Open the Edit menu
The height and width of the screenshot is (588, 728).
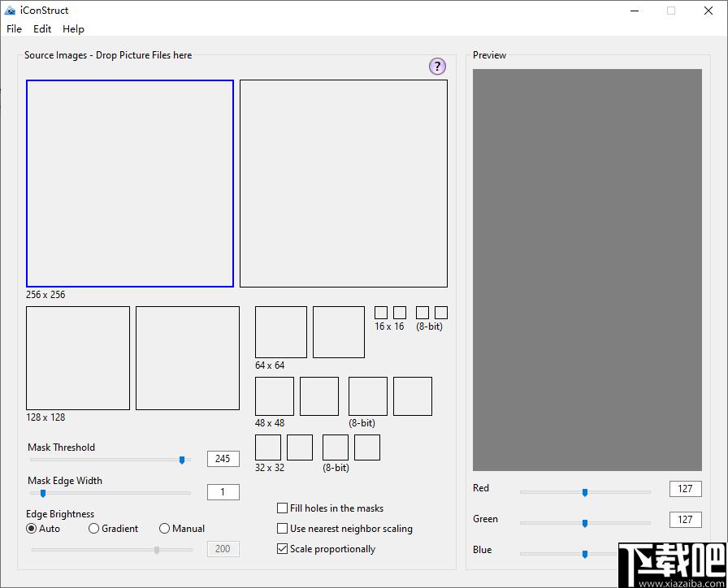point(42,28)
